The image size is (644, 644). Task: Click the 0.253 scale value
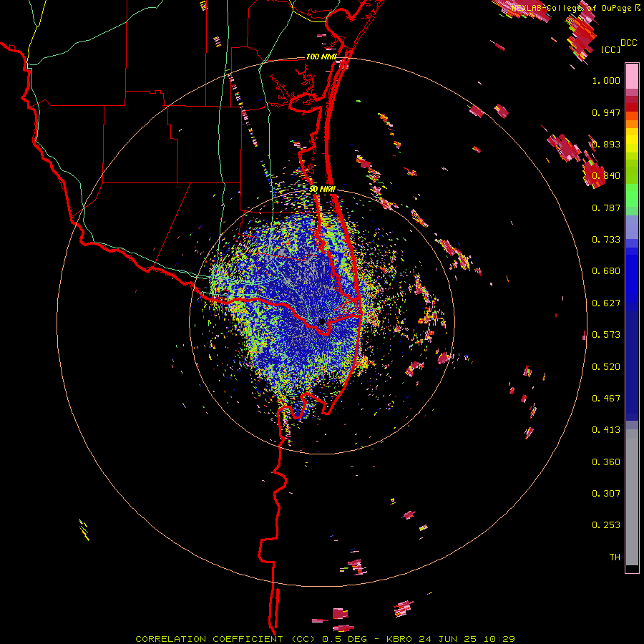pos(606,525)
